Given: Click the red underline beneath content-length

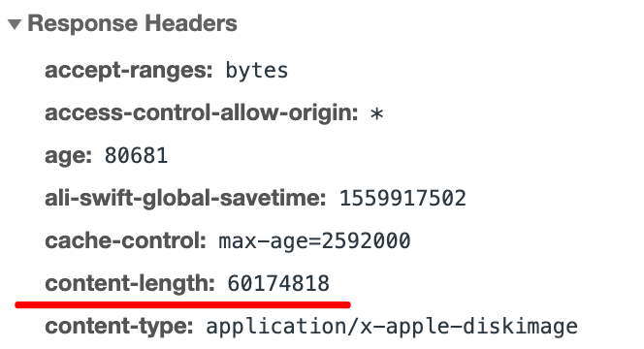Looking at the screenshot, I should pos(182,304).
